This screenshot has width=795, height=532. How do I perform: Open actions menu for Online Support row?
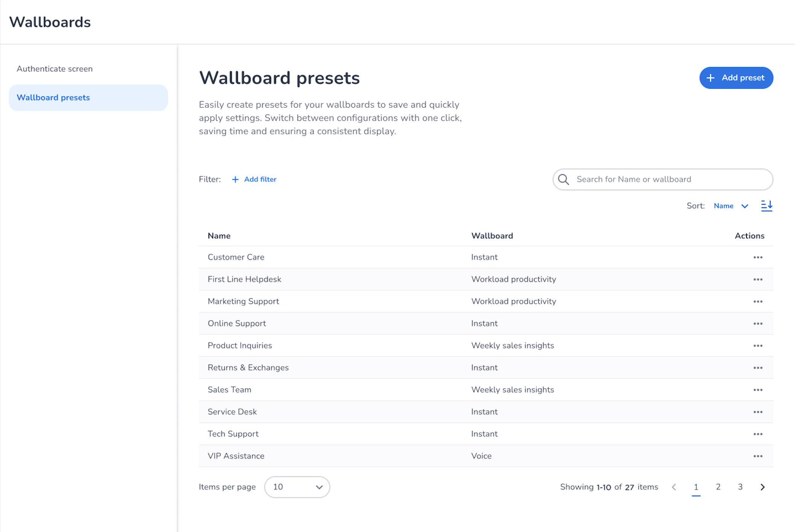click(x=758, y=324)
